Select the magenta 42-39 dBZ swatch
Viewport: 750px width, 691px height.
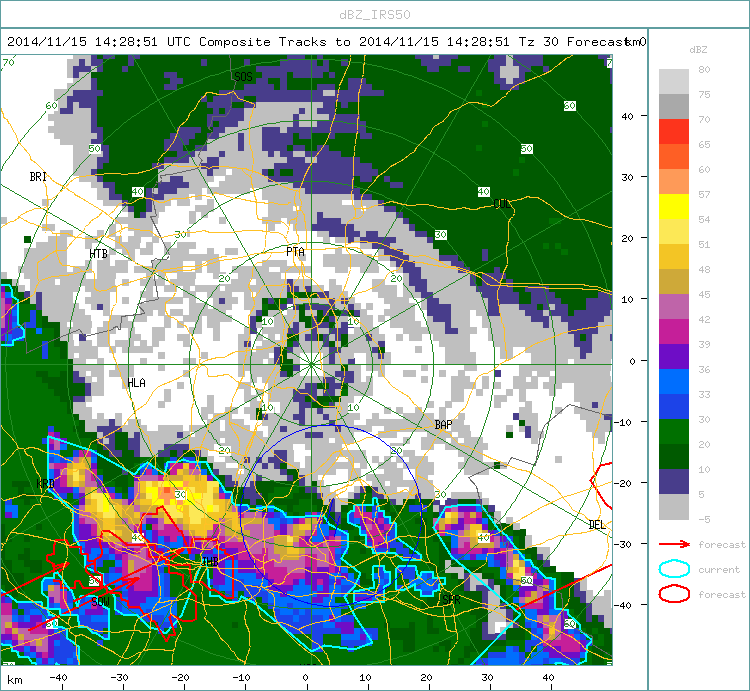(674, 331)
